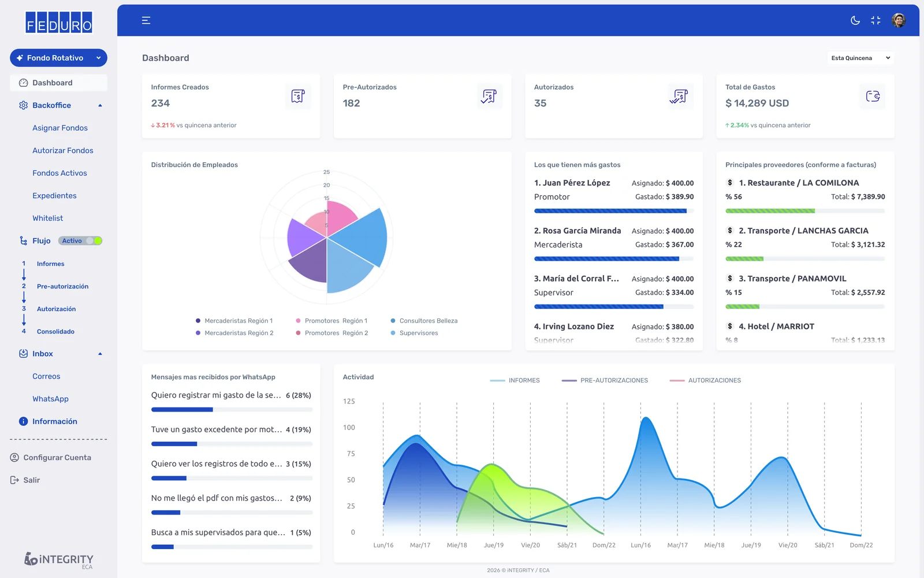924x578 pixels.
Task: Collapse the Backoffice section arrow
Action: coord(100,105)
